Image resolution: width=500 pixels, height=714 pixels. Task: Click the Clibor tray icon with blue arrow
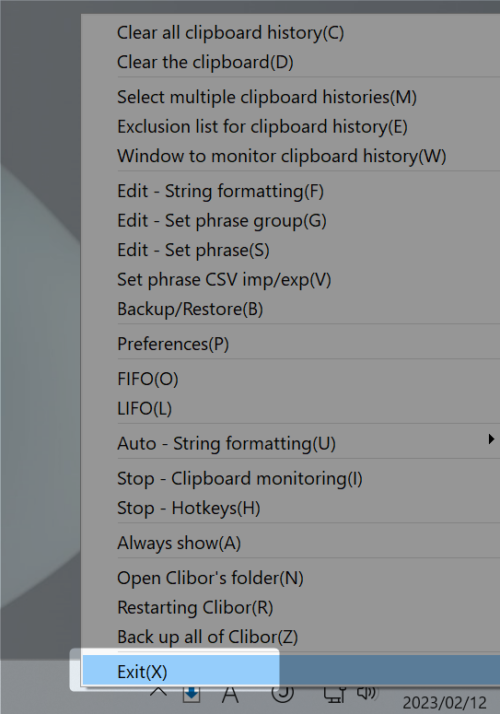click(191, 694)
